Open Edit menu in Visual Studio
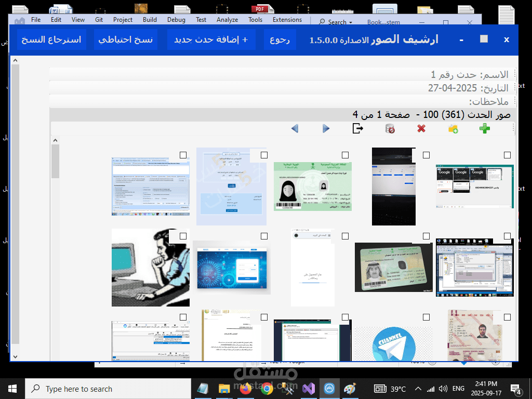The image size is (532, 399). 56,20
